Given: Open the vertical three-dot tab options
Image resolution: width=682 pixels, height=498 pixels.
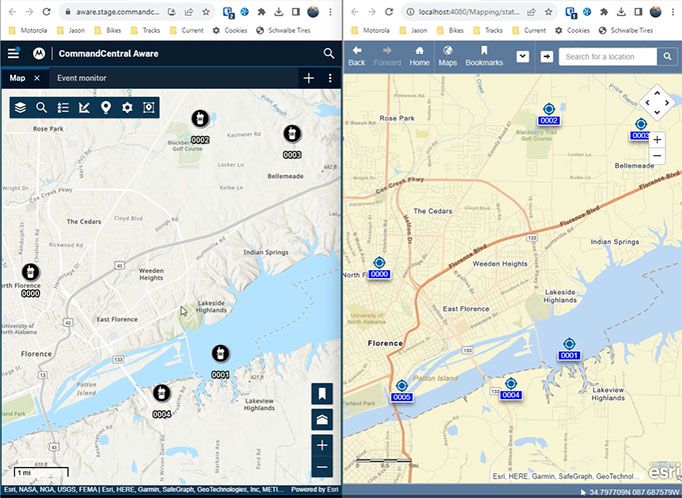Looking at the screenshot, I should [x=330, y=78].
